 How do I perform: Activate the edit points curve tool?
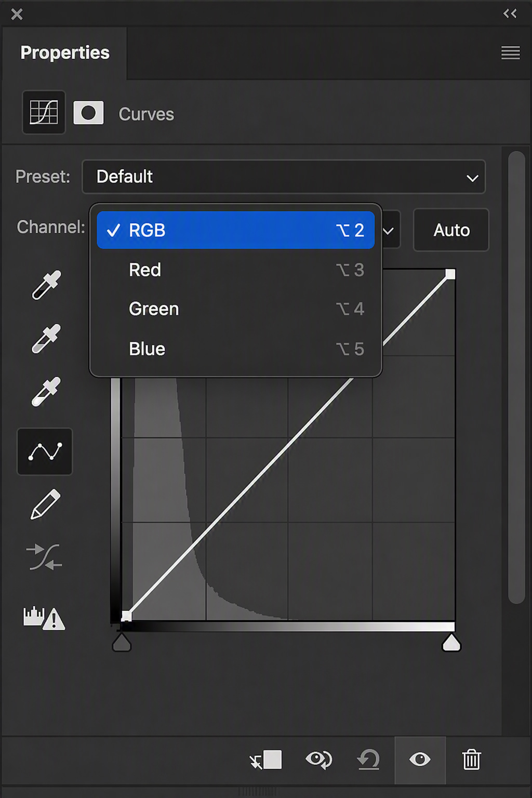(x=45, y=451)
